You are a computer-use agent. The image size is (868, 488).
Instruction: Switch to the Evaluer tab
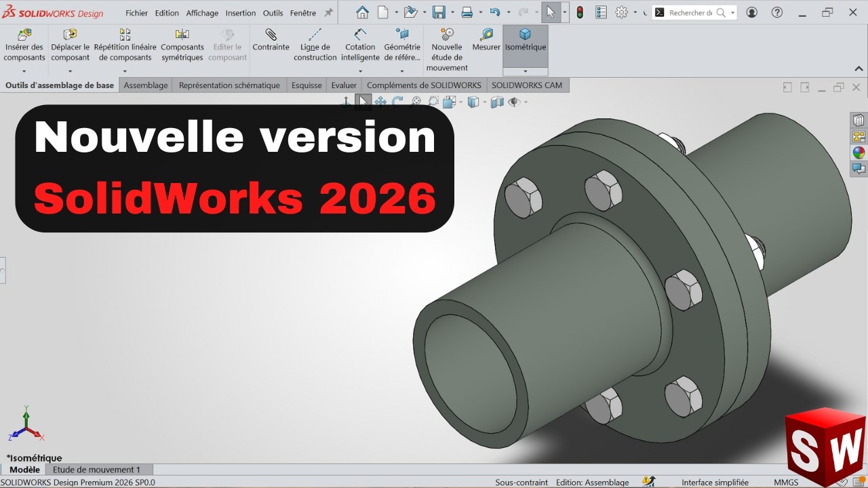[344, 85]
